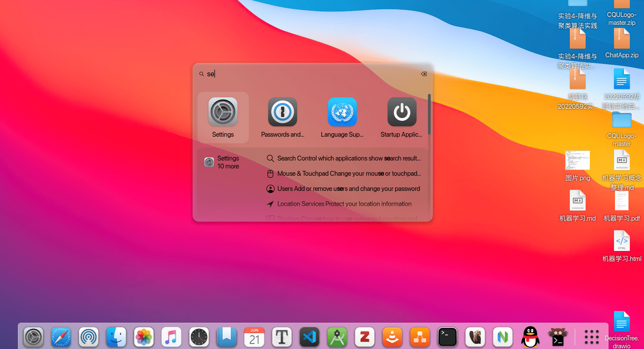Launch VLC media player from dock
Screen dimensions: 644x349
click(x=392, y=337)
